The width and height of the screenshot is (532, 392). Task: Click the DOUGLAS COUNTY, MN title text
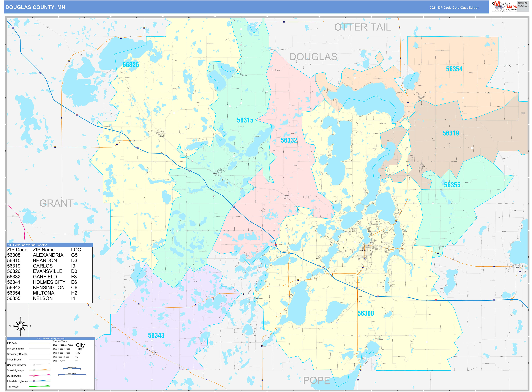tap(35, 7)
